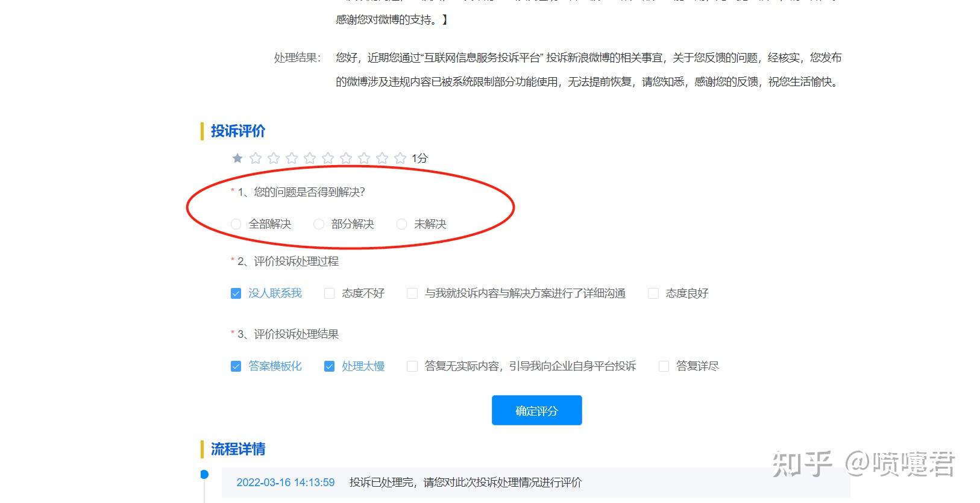Image resolution: width=980 pixels, height=503 pixels.
Task: Select the tenth rating star
Action: 400,158
